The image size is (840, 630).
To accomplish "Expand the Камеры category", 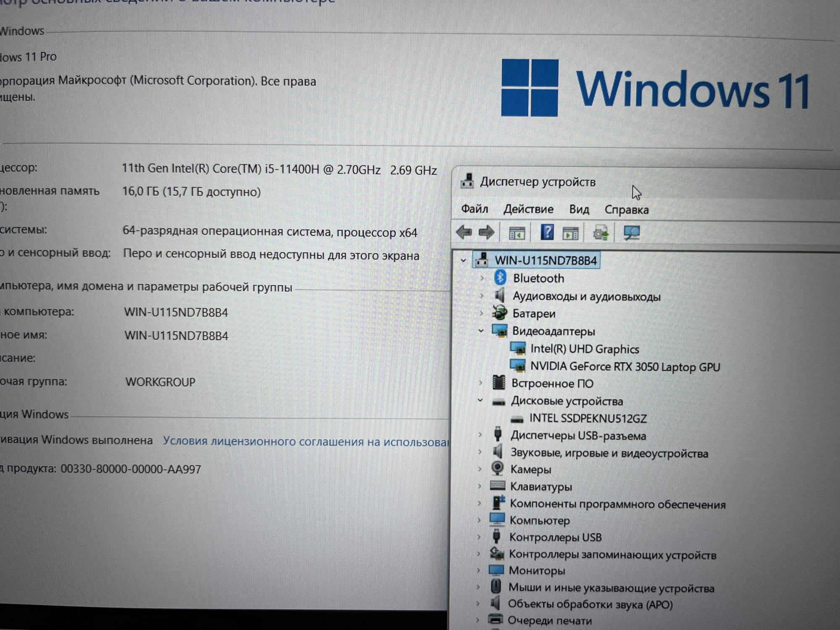I will [480, 469].
